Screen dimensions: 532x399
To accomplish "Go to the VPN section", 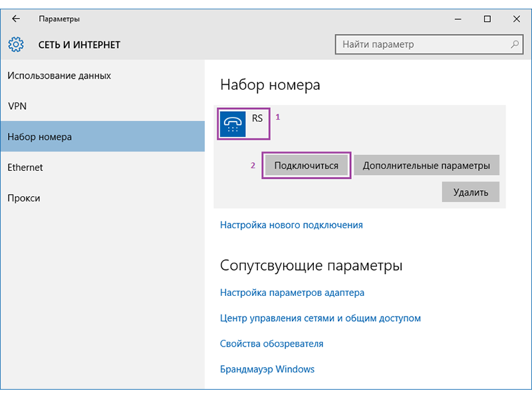I will point(17,106).
